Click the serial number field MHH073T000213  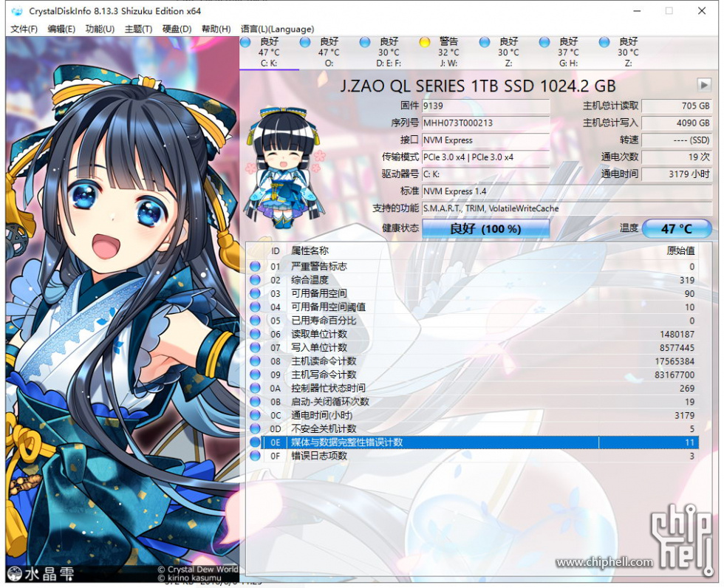tap(486, 123)
